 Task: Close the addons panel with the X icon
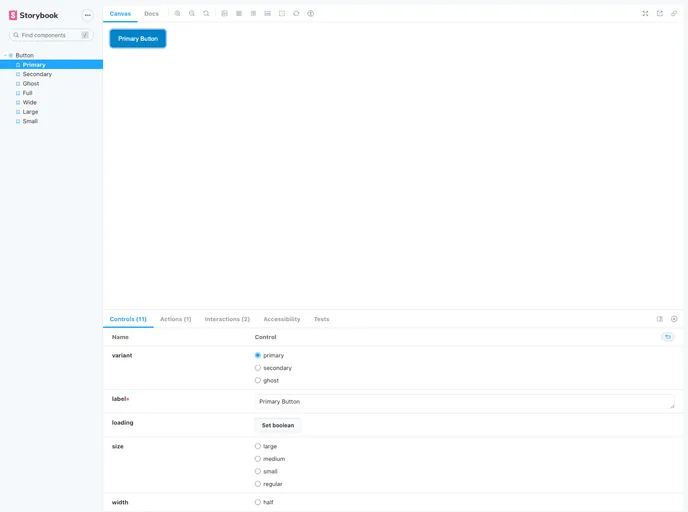tap(674, 319)
